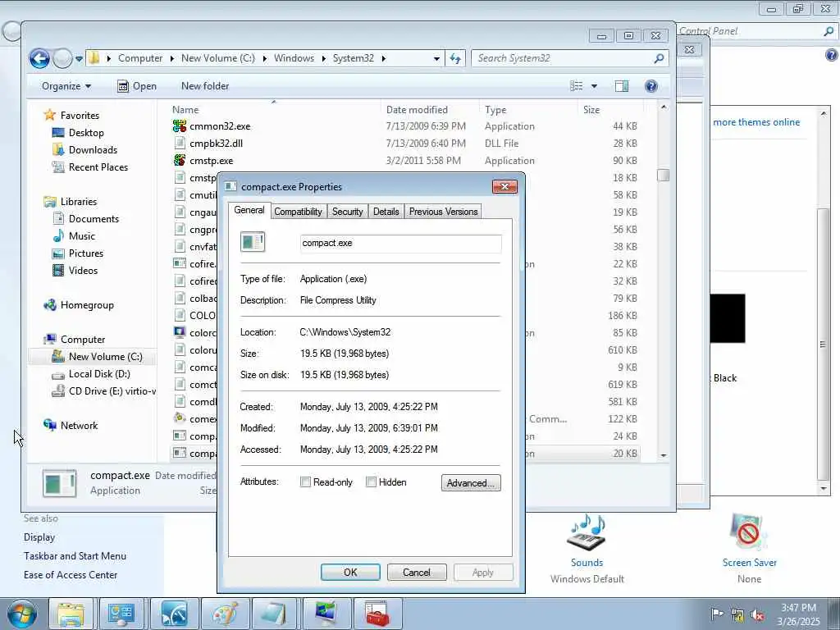Screen dimensions: 840x630
Task: Click Ease of Access Center link
Action: (71, 575)
